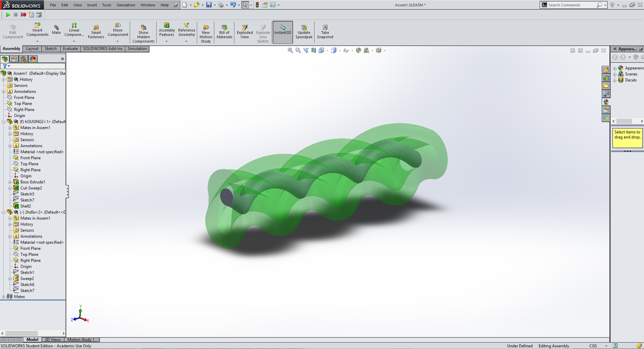644x349 pixels.
Task: Open the Insert menu
Action: (92, 5)
